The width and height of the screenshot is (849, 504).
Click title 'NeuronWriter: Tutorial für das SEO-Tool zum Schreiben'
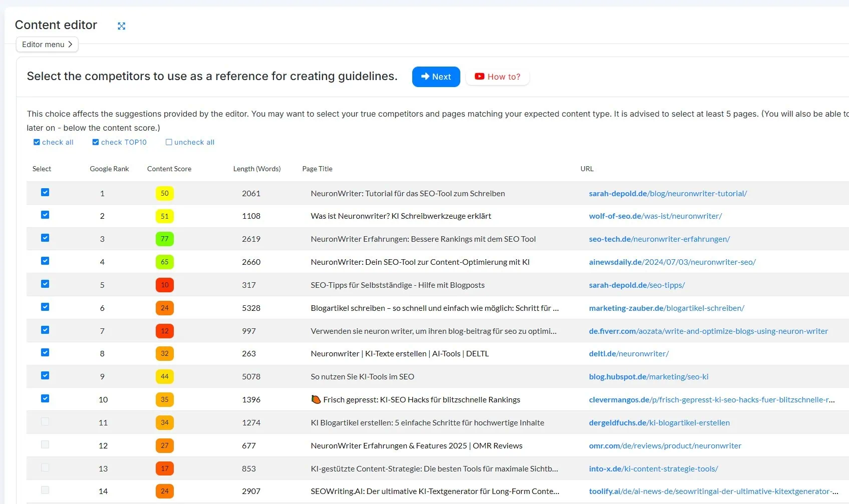408,193
